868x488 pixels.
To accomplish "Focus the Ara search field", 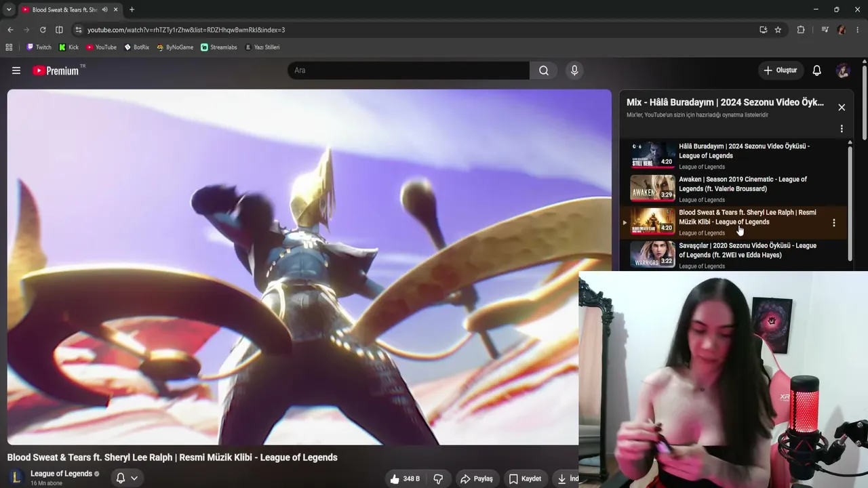I will coord(408,70).
